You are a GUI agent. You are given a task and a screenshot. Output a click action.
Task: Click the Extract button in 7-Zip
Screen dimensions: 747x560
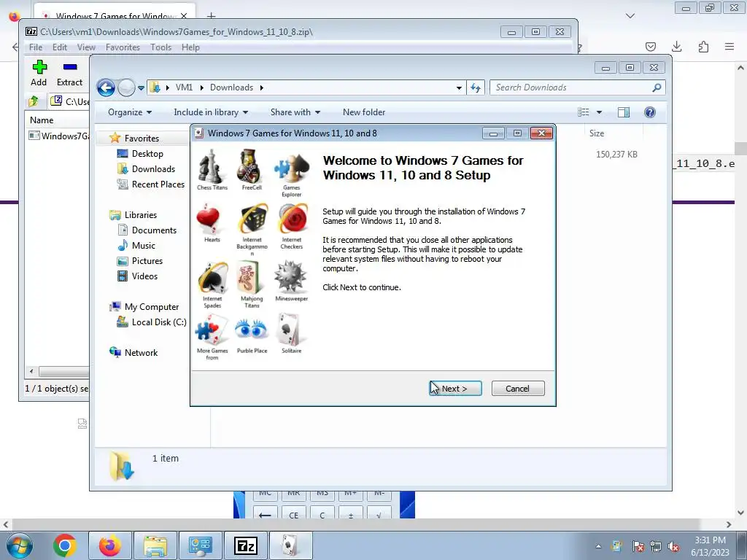(69, 74)
